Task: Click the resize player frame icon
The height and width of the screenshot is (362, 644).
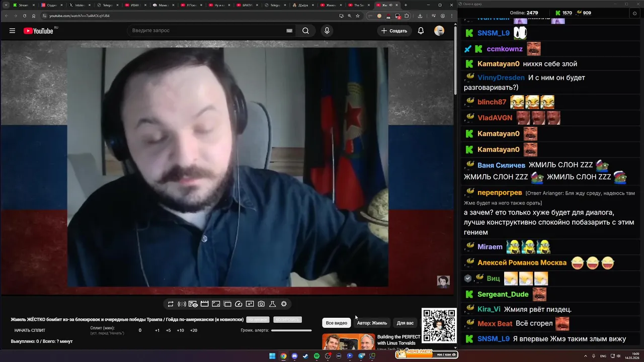Action: [216, 304]
